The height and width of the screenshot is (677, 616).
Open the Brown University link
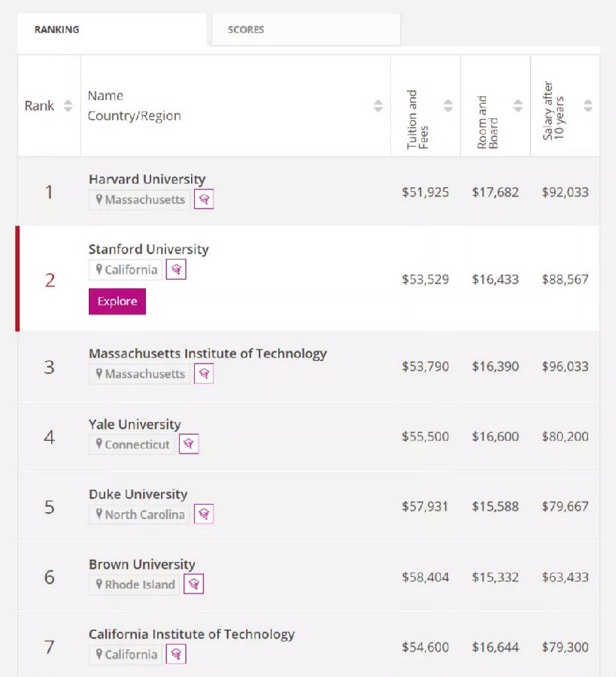(142, 564)
